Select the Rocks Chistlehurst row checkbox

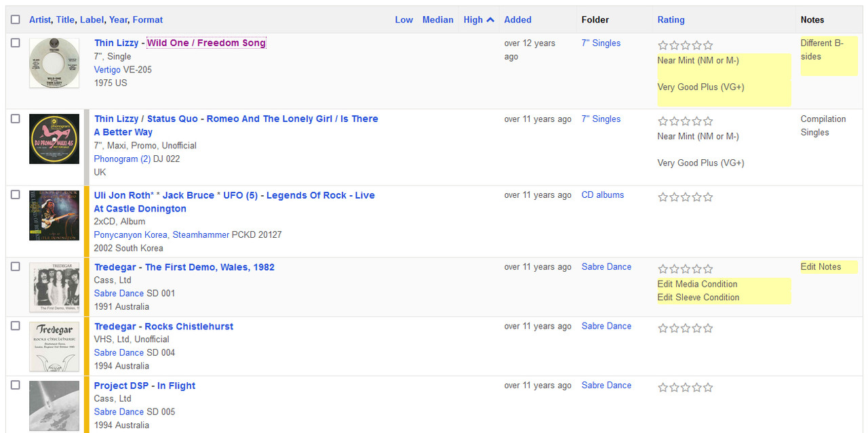[x=16, y=326]
